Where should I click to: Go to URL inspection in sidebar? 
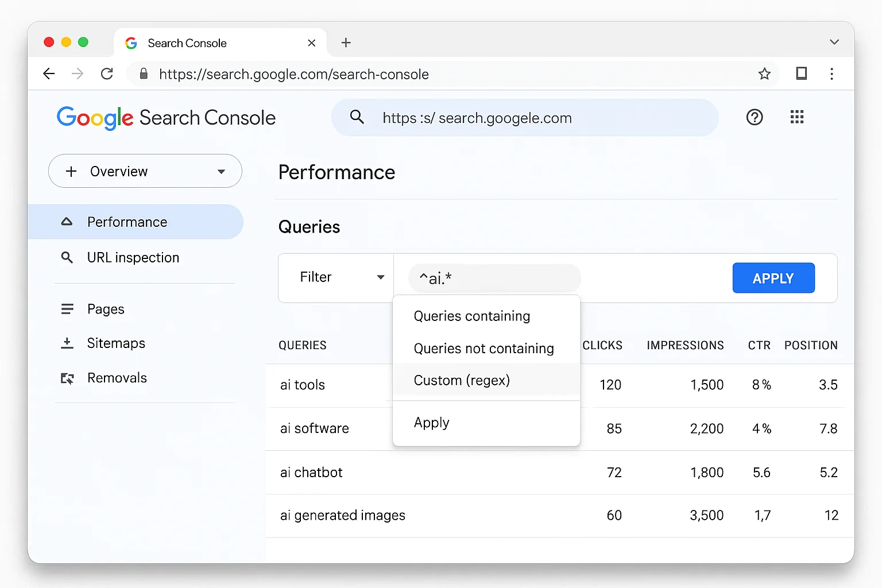point(133,258)
